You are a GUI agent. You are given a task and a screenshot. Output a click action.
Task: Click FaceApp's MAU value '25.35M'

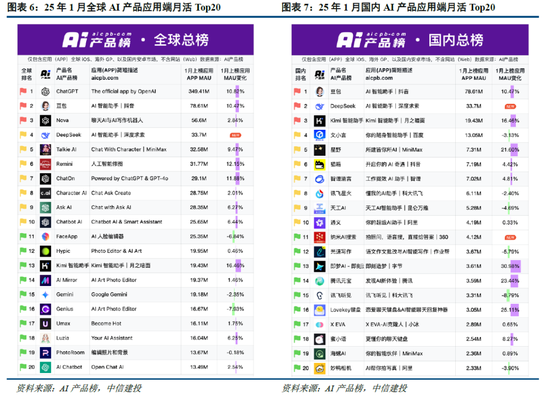coord(199,236)
